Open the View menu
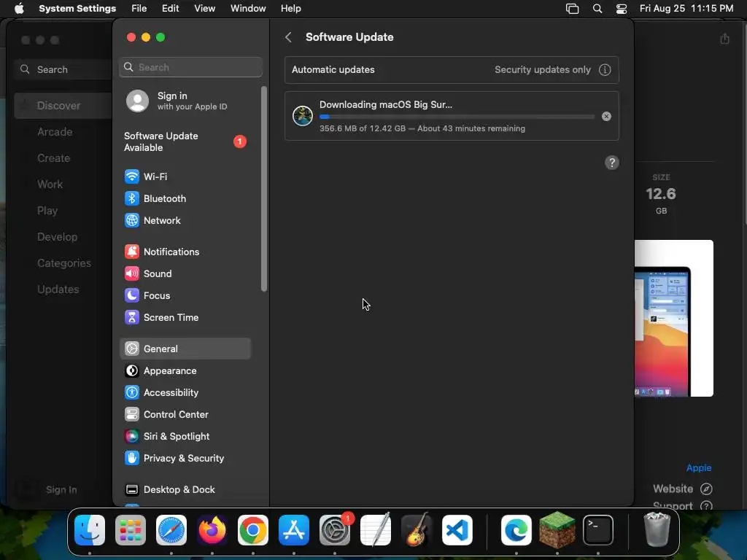This screenshot has width=747, height=560. pos(204,9)
